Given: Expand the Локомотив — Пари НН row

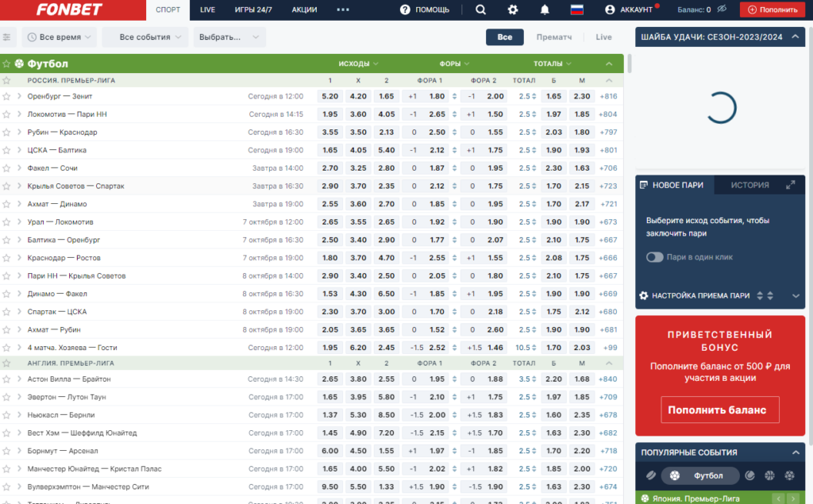Looking at the screenshot, I should tap(19, 114).
